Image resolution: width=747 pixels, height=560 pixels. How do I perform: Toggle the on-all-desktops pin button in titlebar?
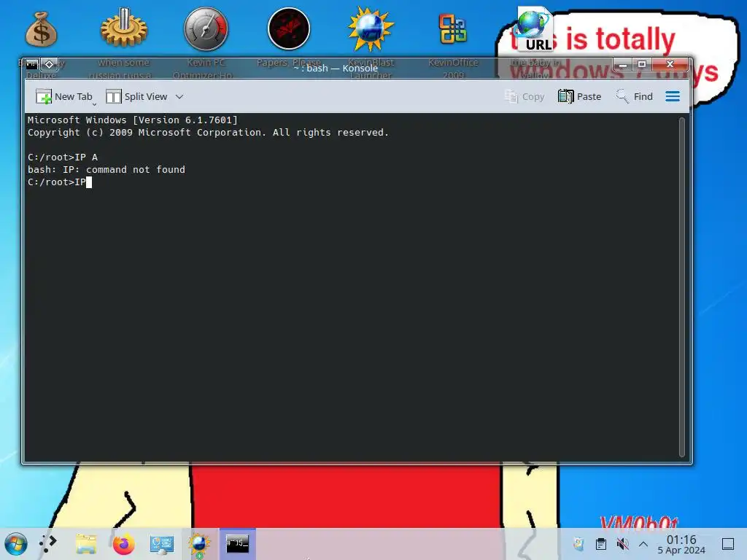[x=49, y=64]
